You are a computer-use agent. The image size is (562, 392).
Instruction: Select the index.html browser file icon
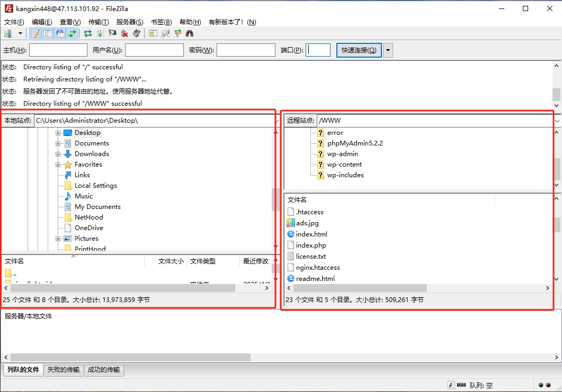point(291,234)
